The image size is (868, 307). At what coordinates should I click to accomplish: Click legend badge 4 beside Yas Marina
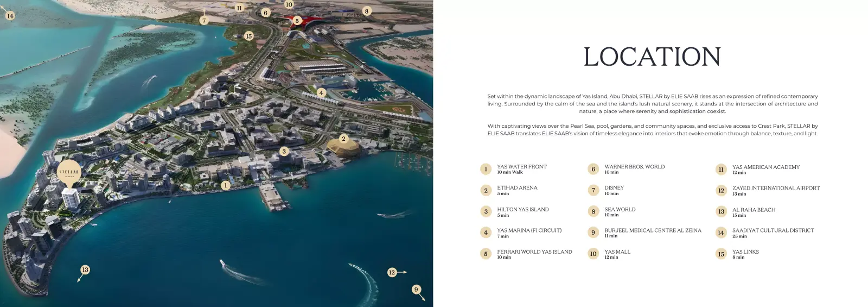click(x=486, y=233)
